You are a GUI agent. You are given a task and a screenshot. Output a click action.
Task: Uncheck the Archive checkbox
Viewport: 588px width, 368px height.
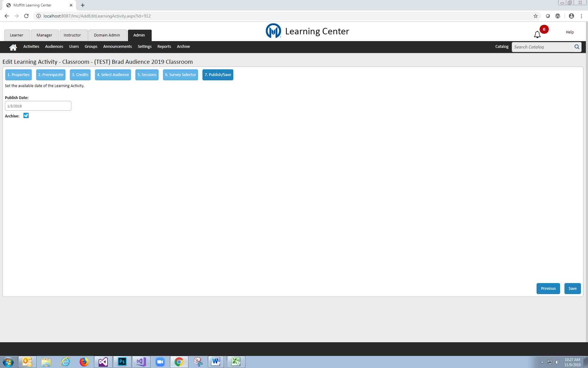pyautogui.click(x=26, y=116)
